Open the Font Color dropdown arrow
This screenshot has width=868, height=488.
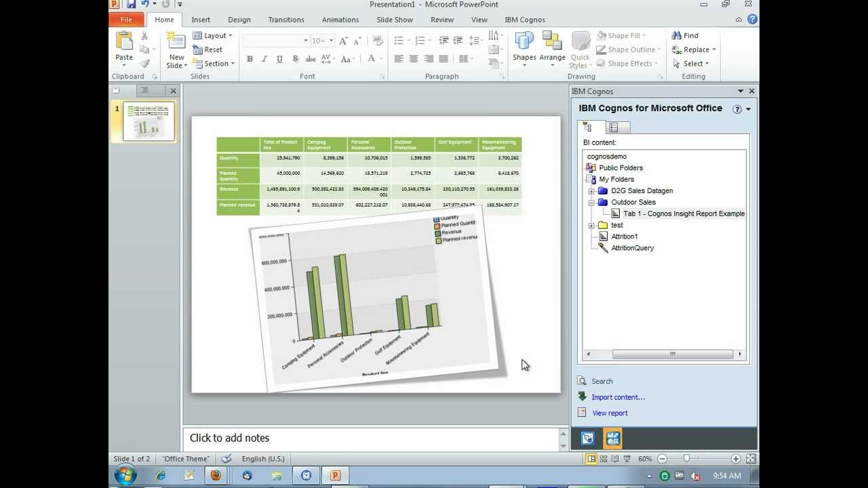[x=380, y=60]
